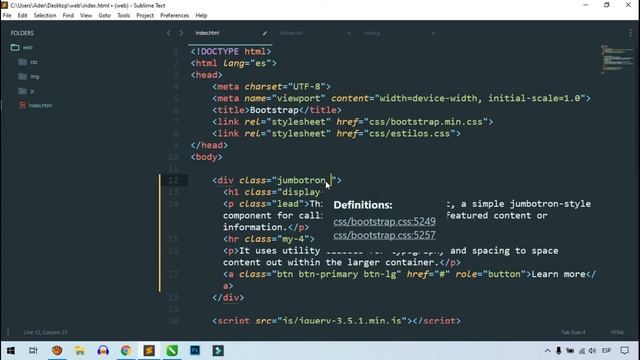Open the File menu

tap(7, 16)
